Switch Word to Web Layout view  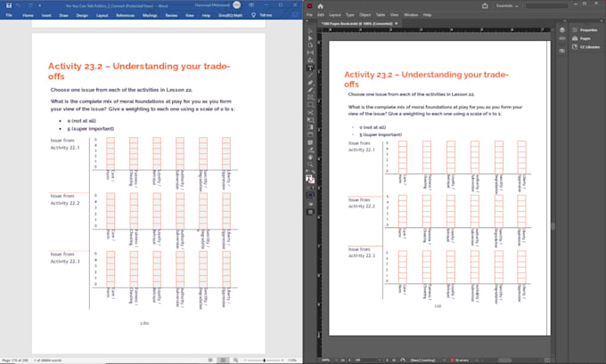tap(235, 360)
